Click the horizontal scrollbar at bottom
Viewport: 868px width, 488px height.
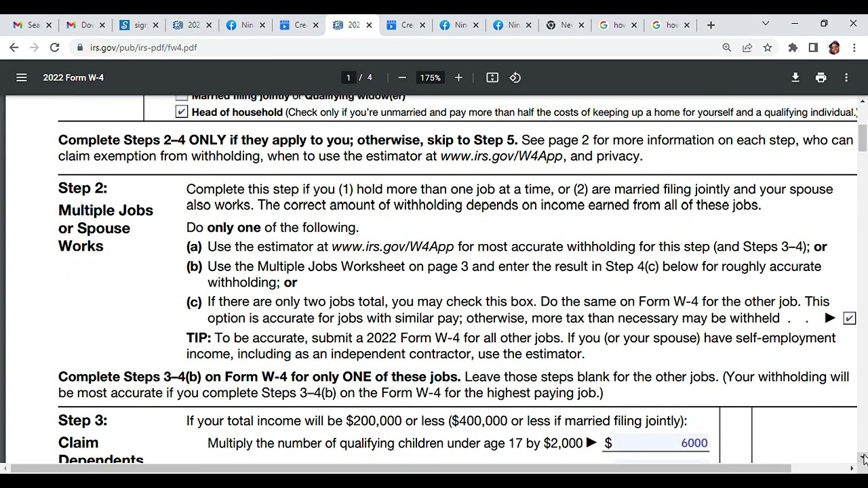click(400, 468)
